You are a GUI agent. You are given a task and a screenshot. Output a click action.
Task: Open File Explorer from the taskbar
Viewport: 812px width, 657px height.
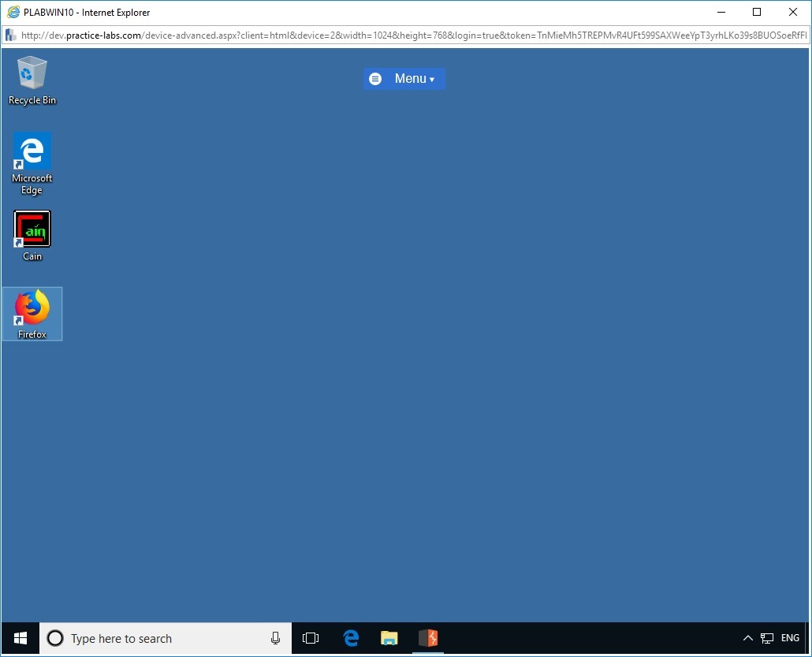coord(389,638)
